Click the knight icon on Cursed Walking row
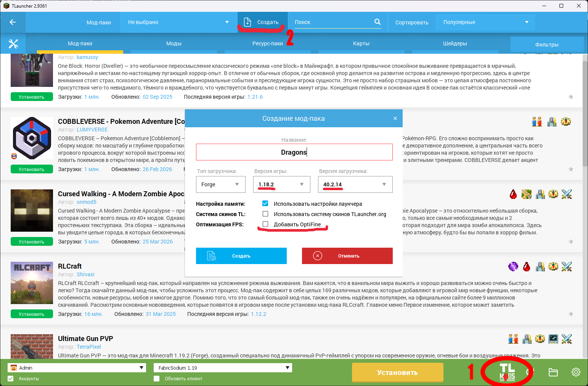The height and width of the screenshot is (386, 588). click(540, 194)
